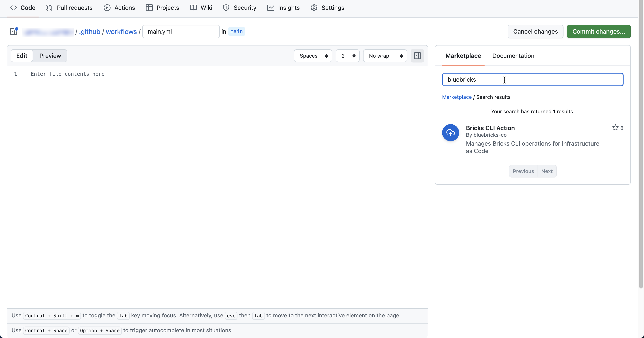Click the Security shield icon

[x=226, y=8]
